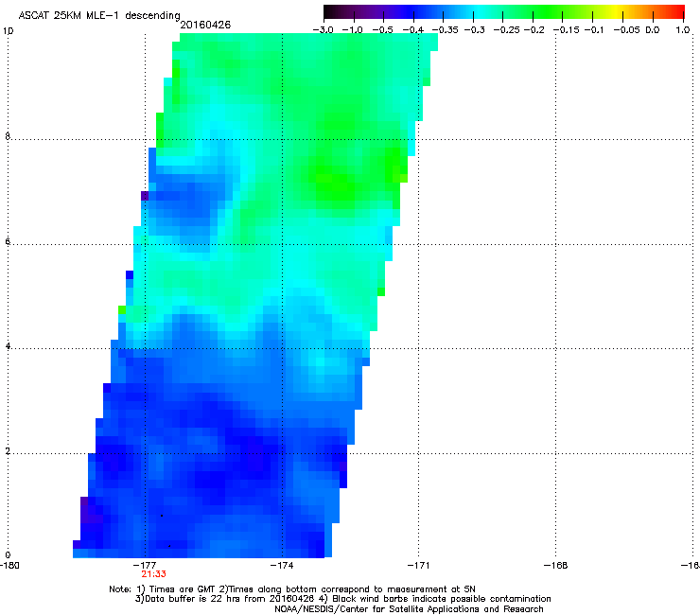
Task: Click colorbar label -0.05
Action: [x=626, y=30]
